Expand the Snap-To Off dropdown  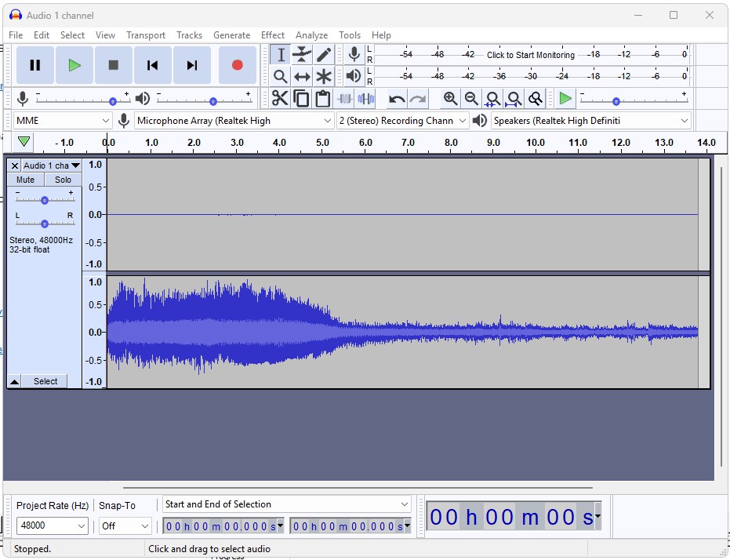tap(125, 526)
